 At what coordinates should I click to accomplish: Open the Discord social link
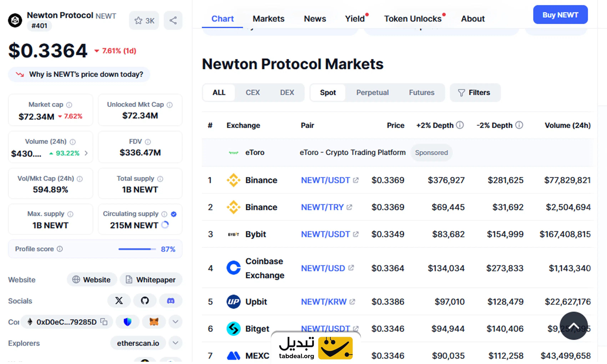click(171, 301)
